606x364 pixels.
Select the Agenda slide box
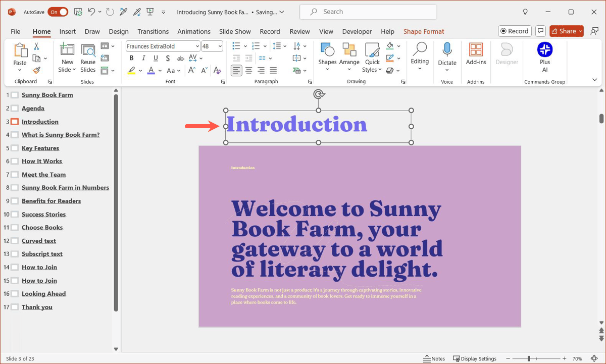(x=15, y=108)
